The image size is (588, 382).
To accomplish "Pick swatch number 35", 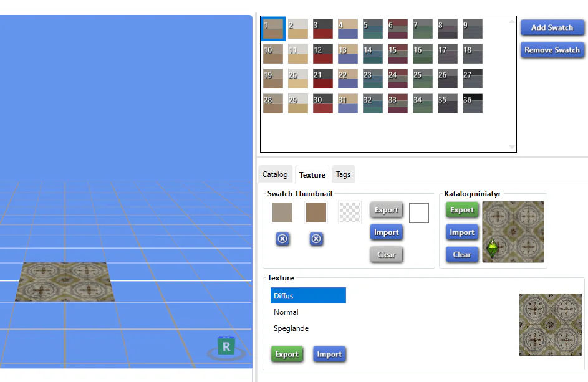I will (447, 103).
